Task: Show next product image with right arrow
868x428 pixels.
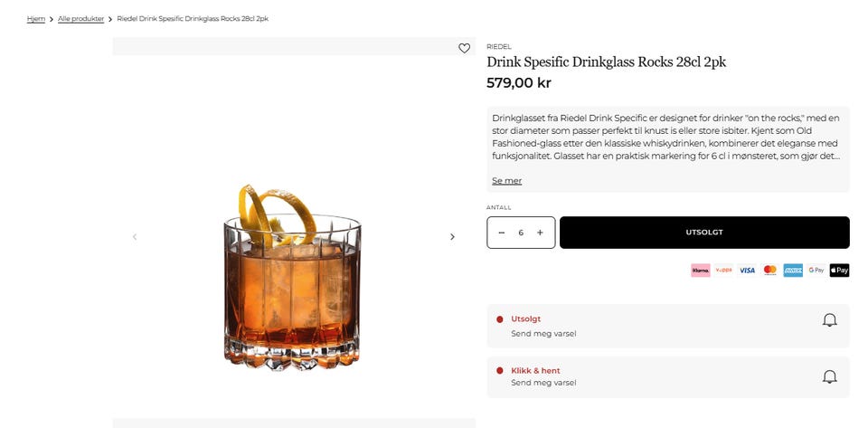Action: [452, 237]
